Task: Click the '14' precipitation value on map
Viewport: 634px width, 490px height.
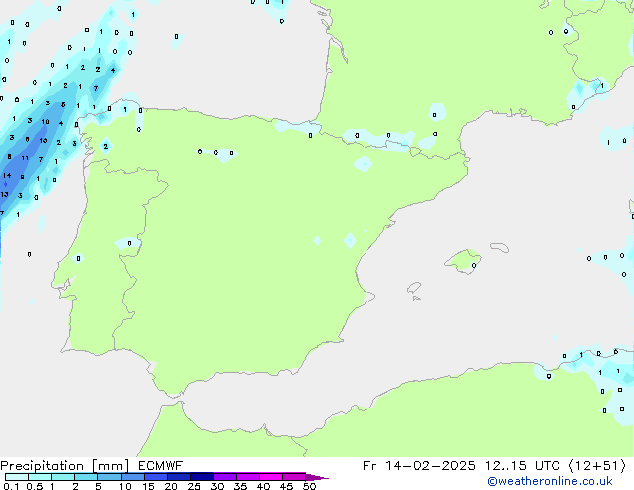Action: pyautogui.click(x=7, y=175)
